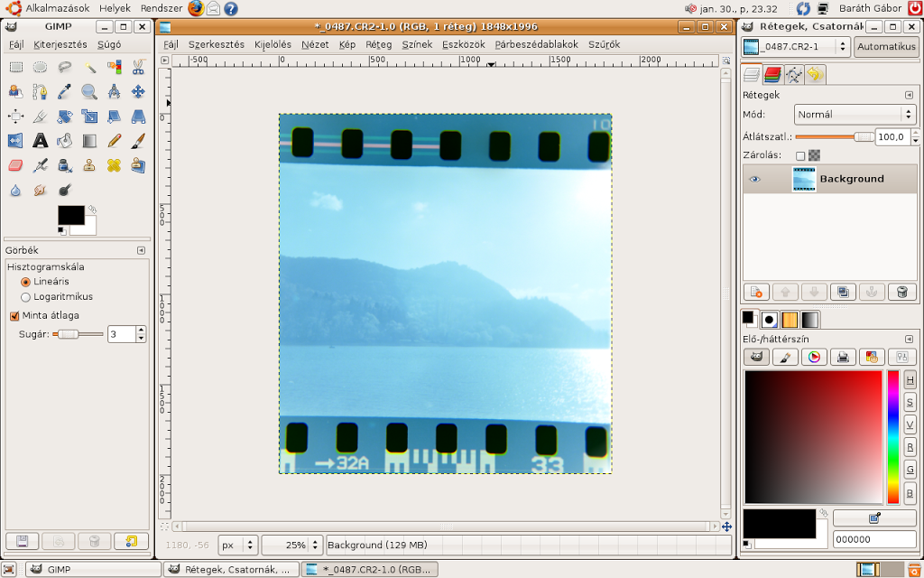
Task: Select the Dodge/Burn tool
Action: point(65,190)
